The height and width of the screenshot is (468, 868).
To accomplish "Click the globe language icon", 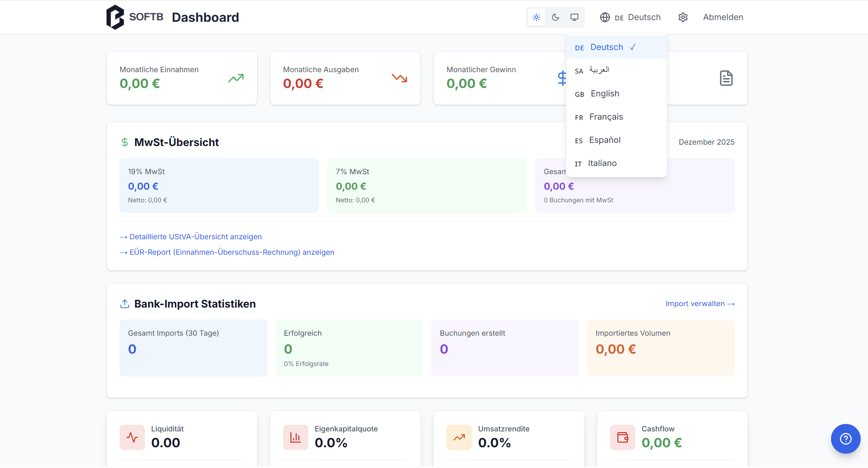I will [605, 17].
